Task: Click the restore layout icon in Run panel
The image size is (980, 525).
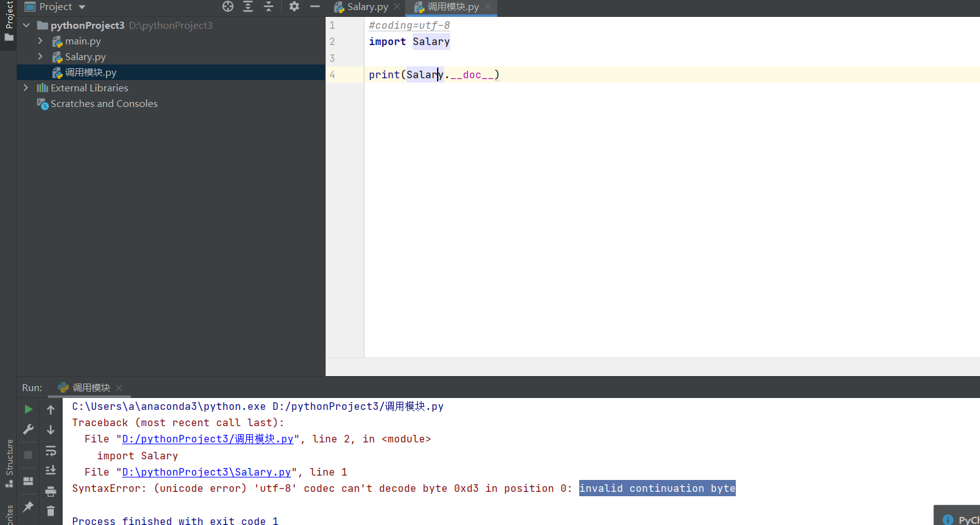Action: (x=28, y=481)
